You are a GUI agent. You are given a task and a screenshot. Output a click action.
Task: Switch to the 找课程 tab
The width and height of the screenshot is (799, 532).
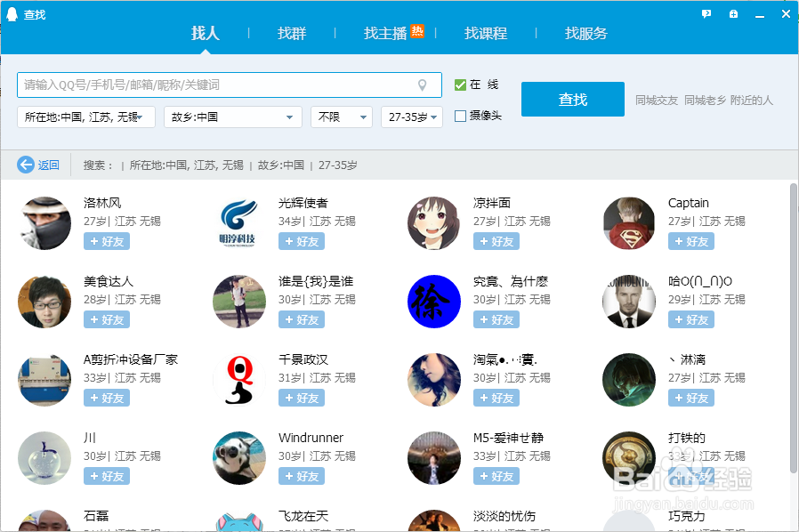pos(485,33)
